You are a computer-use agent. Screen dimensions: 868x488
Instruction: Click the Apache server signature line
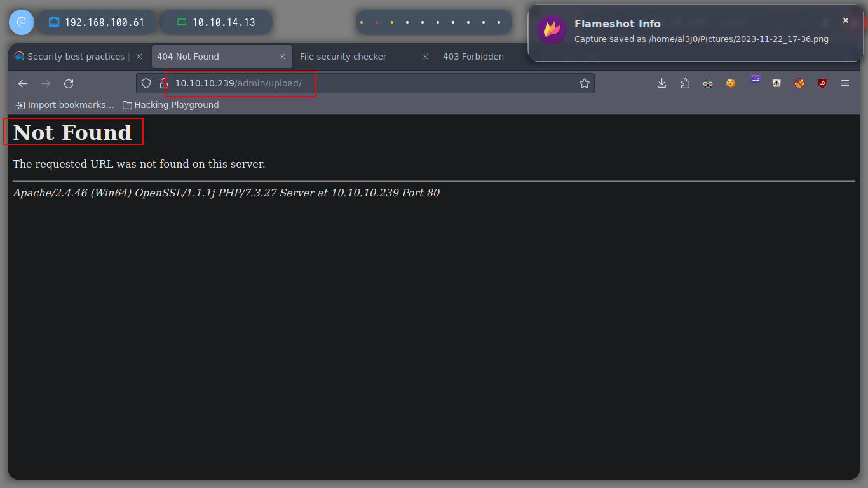click(x=226, y=193)
